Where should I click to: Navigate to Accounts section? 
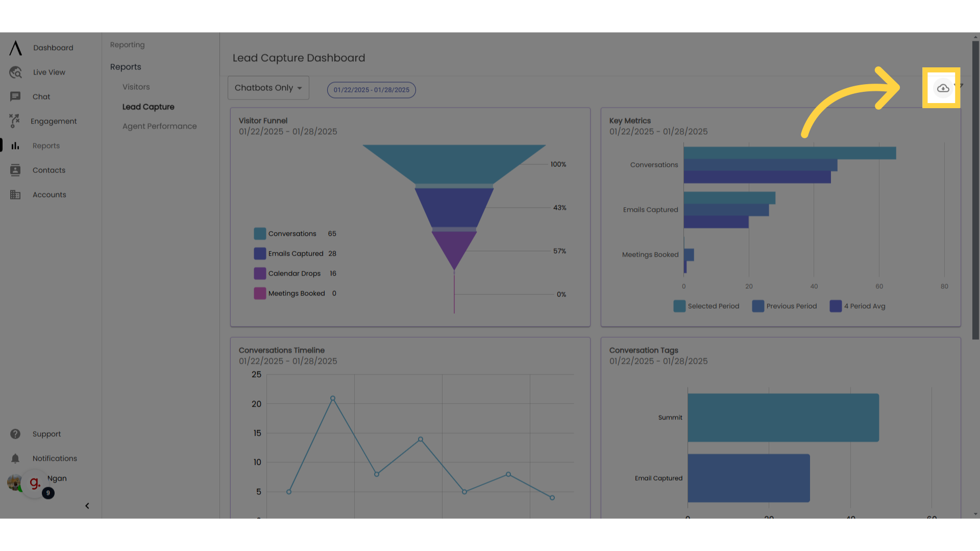49,194
